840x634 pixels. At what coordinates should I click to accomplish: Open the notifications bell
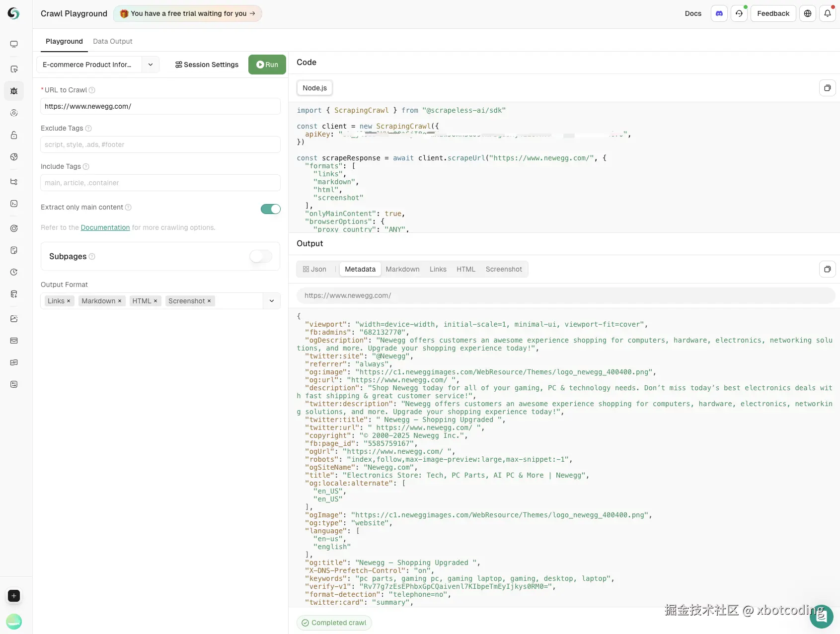[828, 13]
